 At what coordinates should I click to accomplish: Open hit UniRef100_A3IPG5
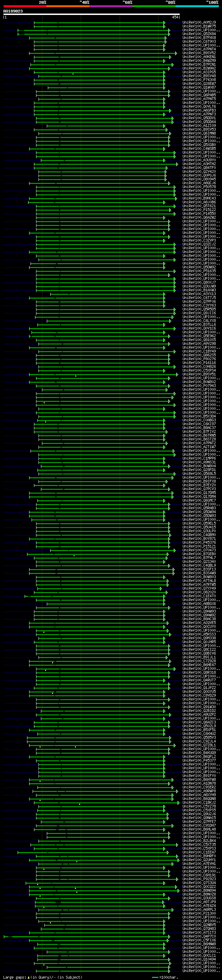point(199,72)
